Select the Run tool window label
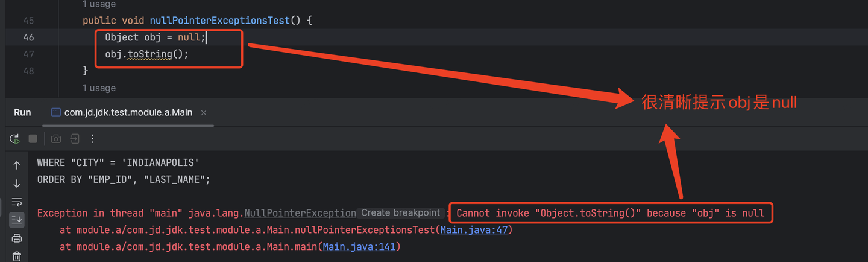The image size is (868, 262). 22,112
